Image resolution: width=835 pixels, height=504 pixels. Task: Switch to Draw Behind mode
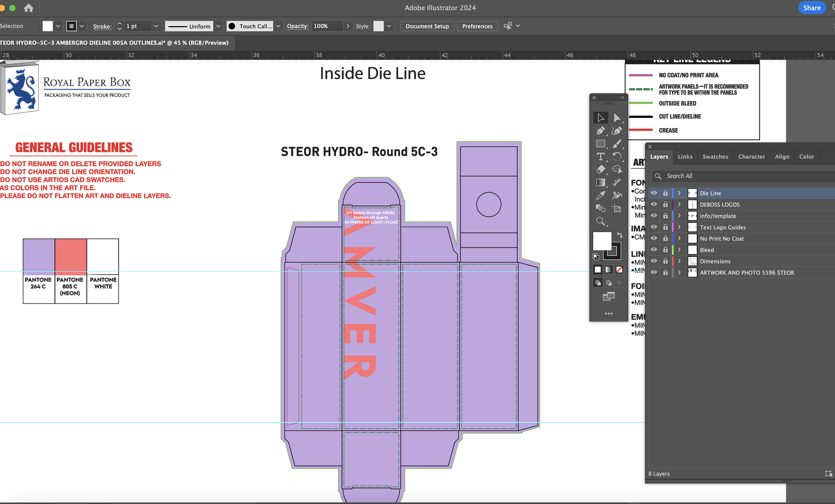[609, 282]
